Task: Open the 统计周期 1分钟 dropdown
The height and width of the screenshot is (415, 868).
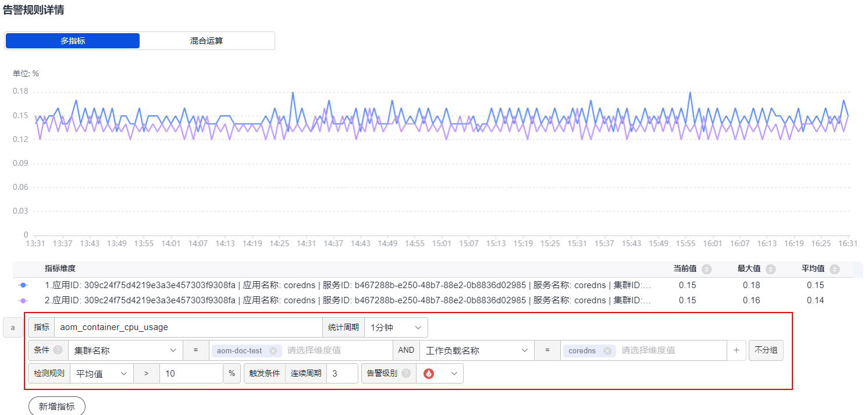Action: 396,327
